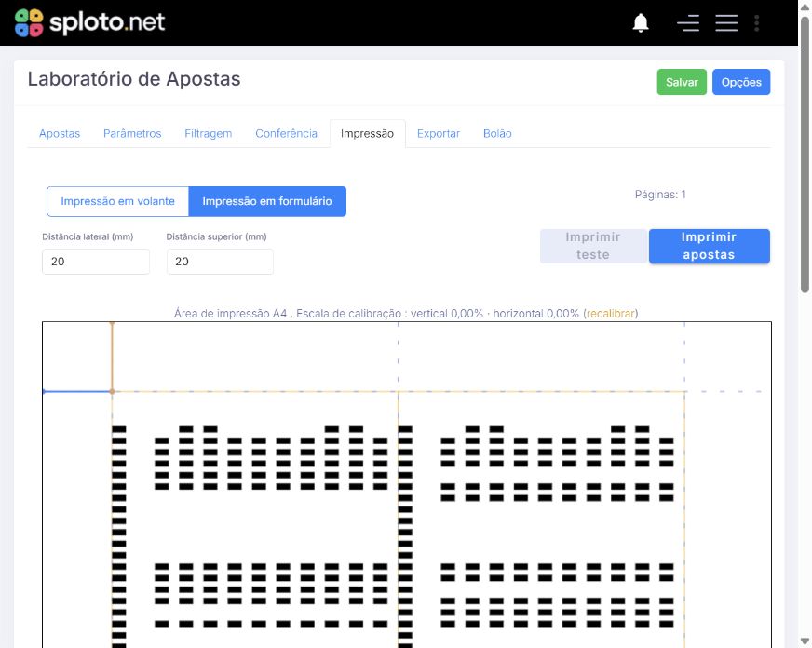
Task: Select Impressão em formulário mode
Action: tap(267, 201)
